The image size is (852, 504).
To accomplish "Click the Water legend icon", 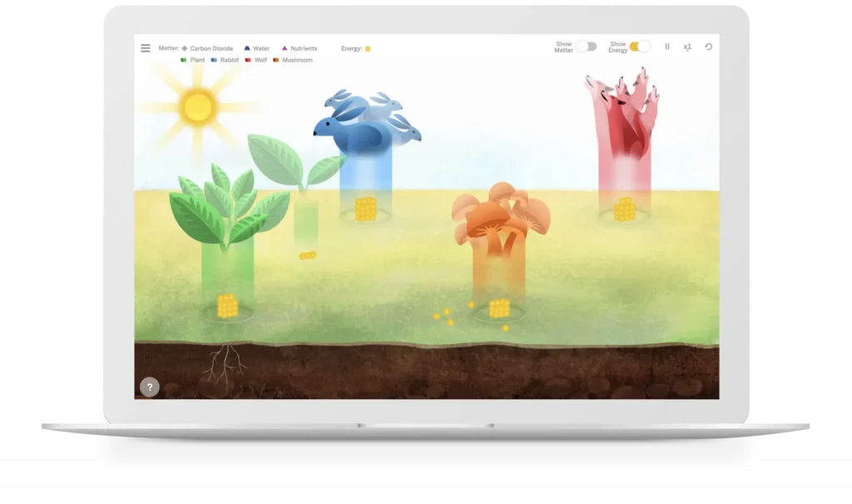I will pyautogui.click(x=247, y=48).
